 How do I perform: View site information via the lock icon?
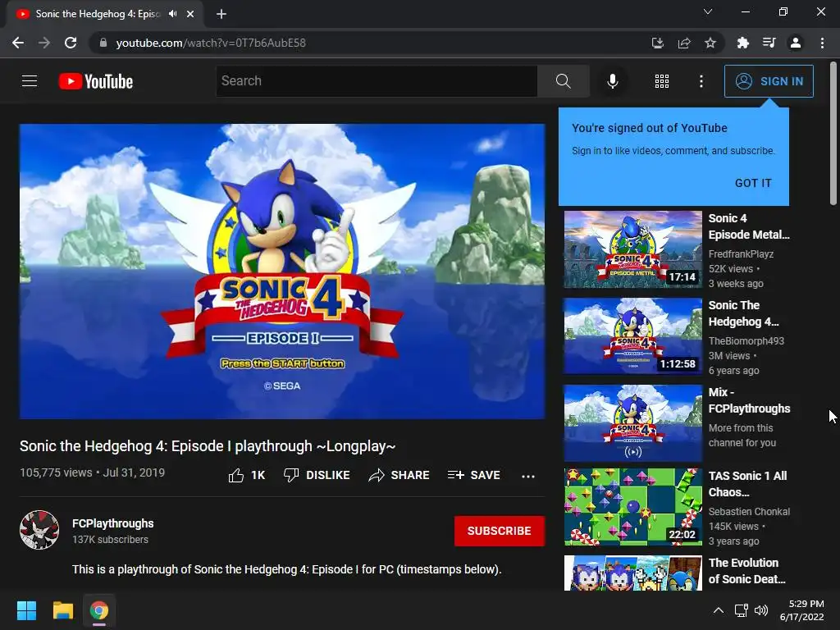(x=103, y=43)
